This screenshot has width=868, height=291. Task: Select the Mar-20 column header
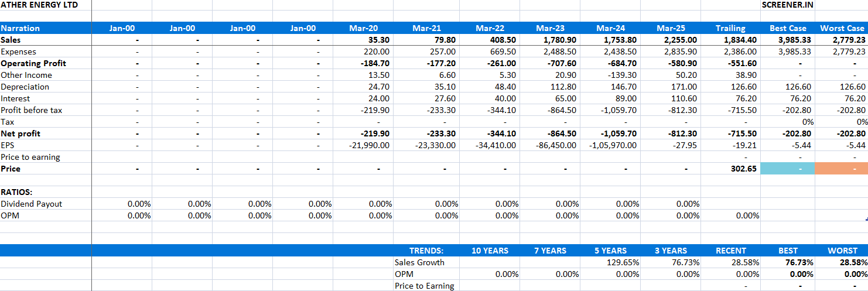[x=363, y=28]
